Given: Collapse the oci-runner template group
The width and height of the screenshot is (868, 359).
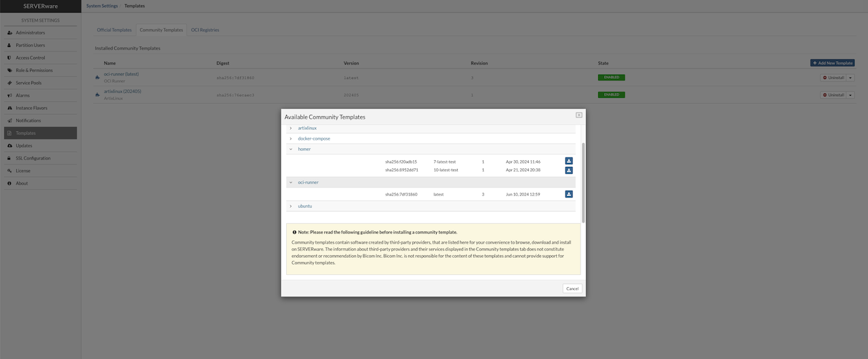Looking at the screenshot, I should click(x=291, y=183).
